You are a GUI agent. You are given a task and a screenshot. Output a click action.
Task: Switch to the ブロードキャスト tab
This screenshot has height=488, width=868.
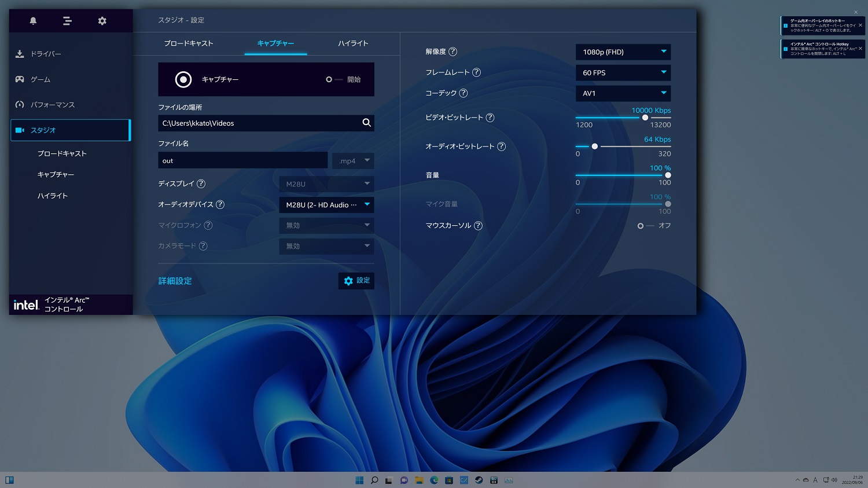[x=189, y=43]
